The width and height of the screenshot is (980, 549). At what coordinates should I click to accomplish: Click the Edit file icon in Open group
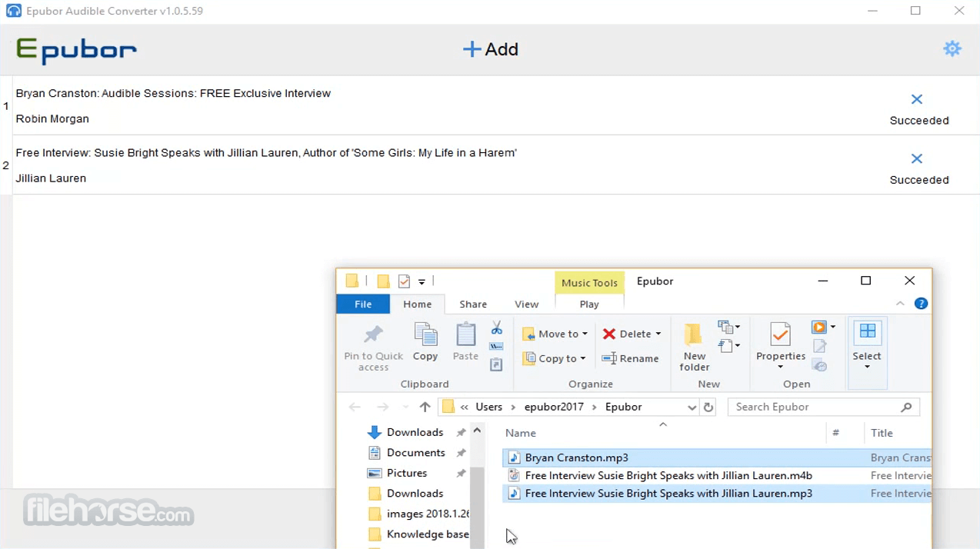(820, 347)
